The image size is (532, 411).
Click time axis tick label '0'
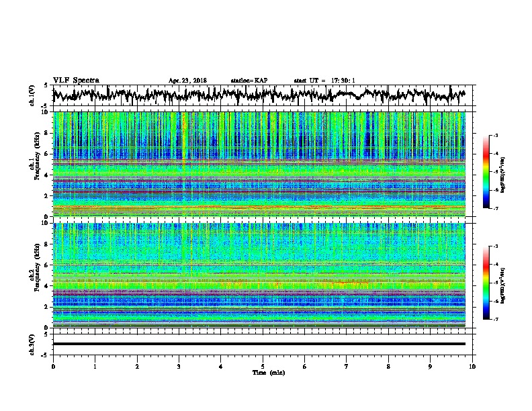(x=53, y=367)
